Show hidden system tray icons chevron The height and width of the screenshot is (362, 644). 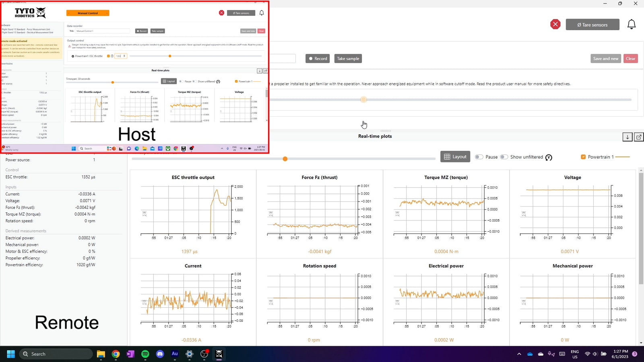pos(519,354)
